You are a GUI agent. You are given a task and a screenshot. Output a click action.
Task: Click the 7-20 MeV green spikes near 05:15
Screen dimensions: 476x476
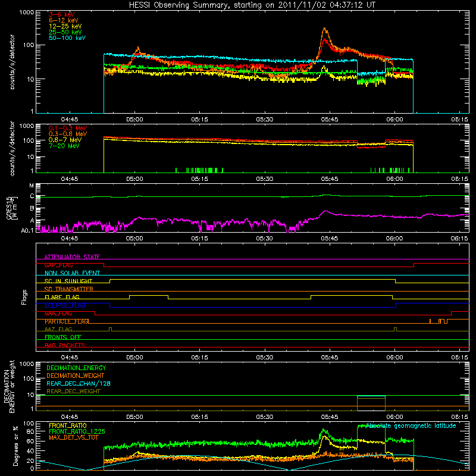(200, 170)
